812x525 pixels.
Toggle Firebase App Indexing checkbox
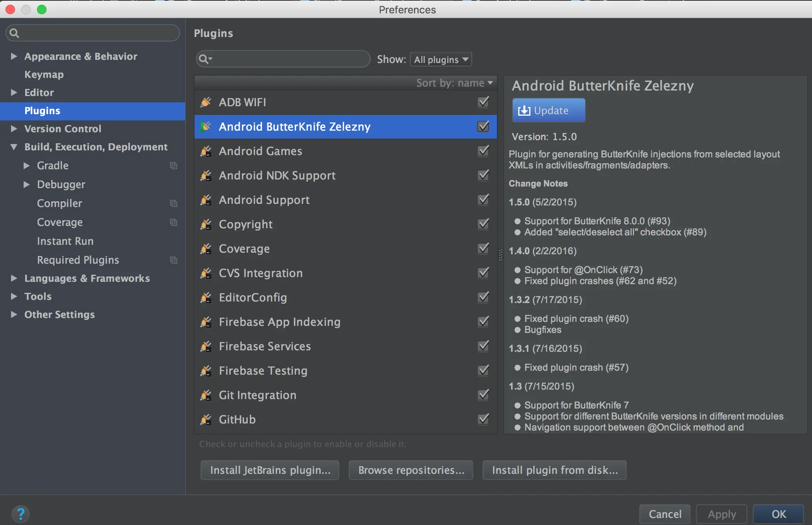click(x=483, y=322)
